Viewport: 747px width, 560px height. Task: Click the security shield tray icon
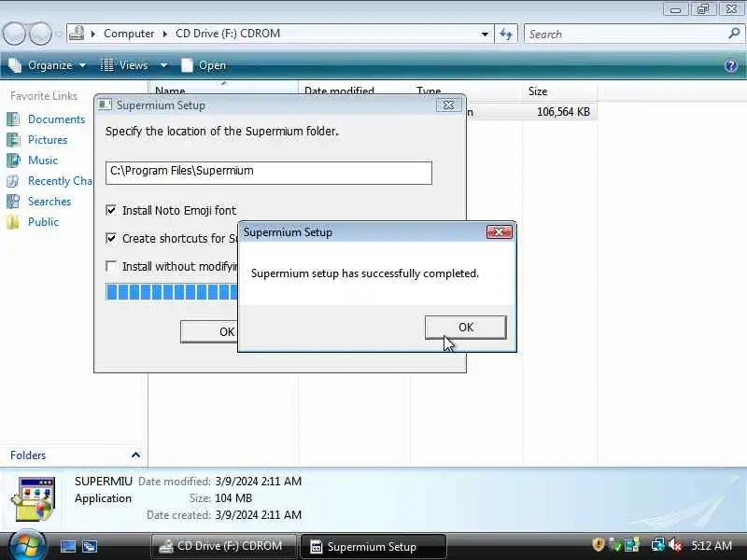pyautogui.click(x=599, y=545)
